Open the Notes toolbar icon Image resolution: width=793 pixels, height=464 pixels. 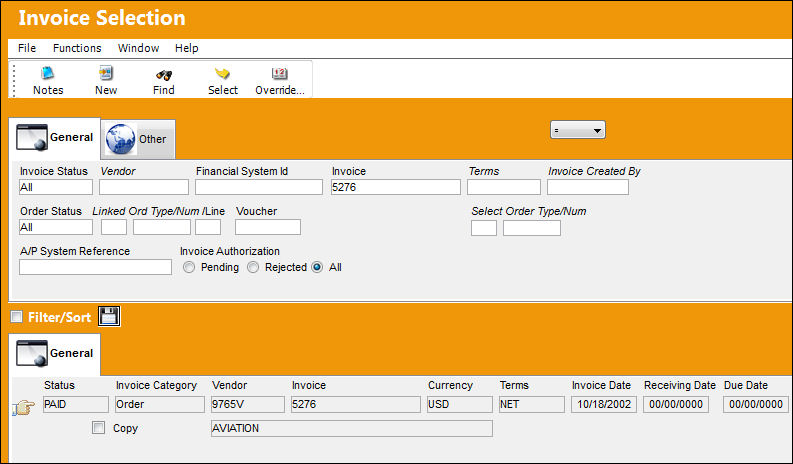48,73
